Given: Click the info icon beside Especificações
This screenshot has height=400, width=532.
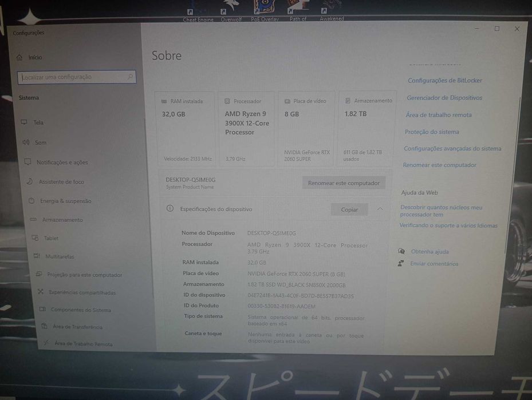Looking at the screenshot, I should tap(170, 208).
